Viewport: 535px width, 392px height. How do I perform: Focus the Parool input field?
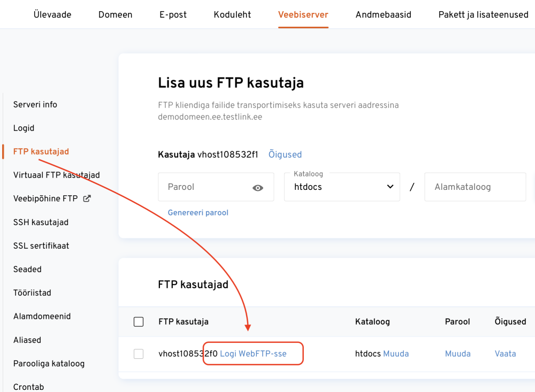pyautogui.click(x=206, y=187)
